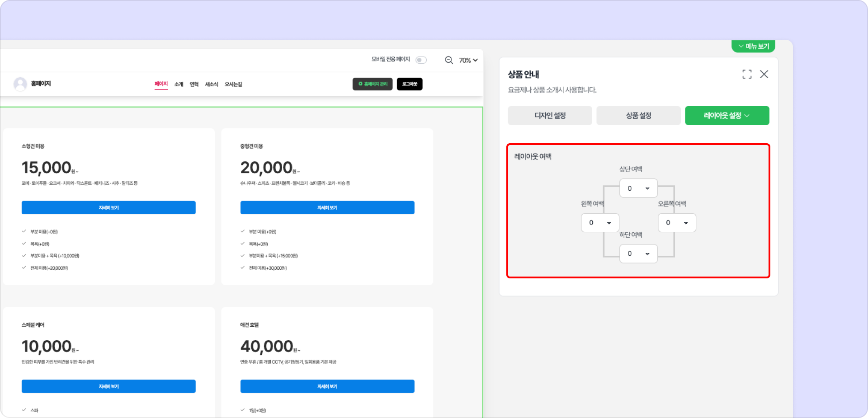Click the 모바일 전용 페이지 label
This screenshot has width=868, height=418.
(x=391, y=59)
